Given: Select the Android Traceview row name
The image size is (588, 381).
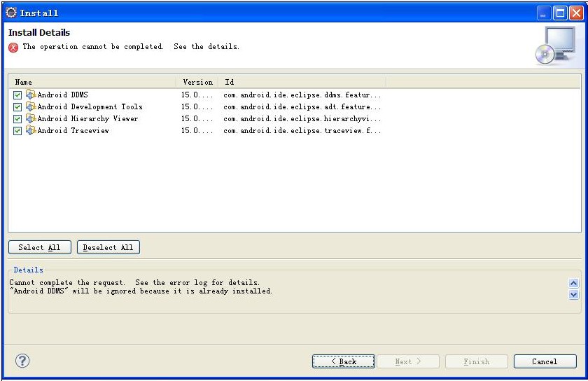Looking at the screenshot, I should pyautogui.click(x=73, y=131).
